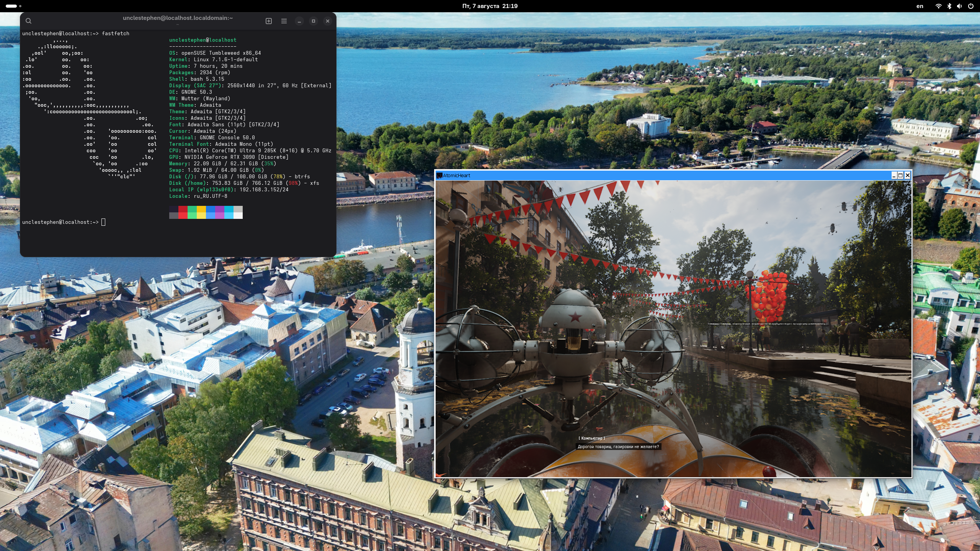Click the 'Local IP (wlp133s0f0)' address line

point(229,190)
